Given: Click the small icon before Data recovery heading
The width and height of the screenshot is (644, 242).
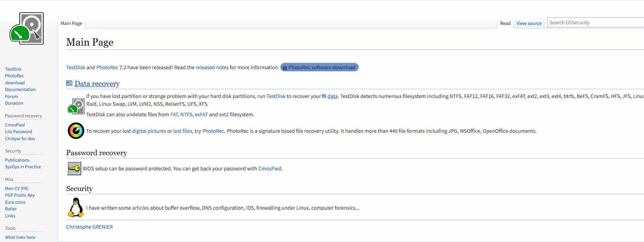Looking at the screenshot, I should pyautogui.click(x=69, y=83).
